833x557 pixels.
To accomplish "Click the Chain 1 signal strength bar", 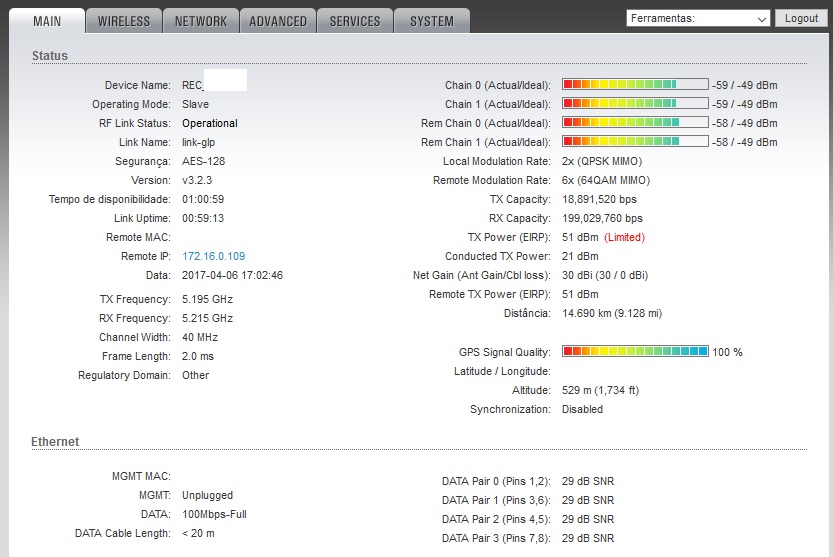I will point(634,104).
